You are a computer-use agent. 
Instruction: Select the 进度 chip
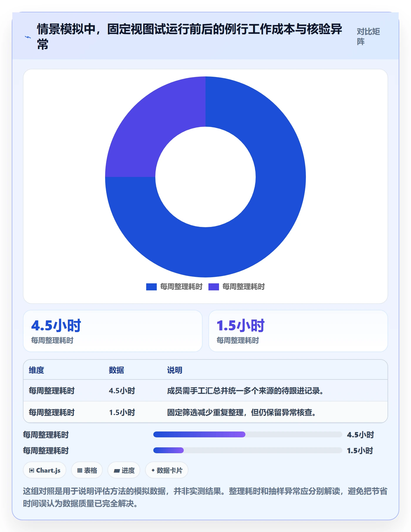pyautogui.click(x=124, y=470)
